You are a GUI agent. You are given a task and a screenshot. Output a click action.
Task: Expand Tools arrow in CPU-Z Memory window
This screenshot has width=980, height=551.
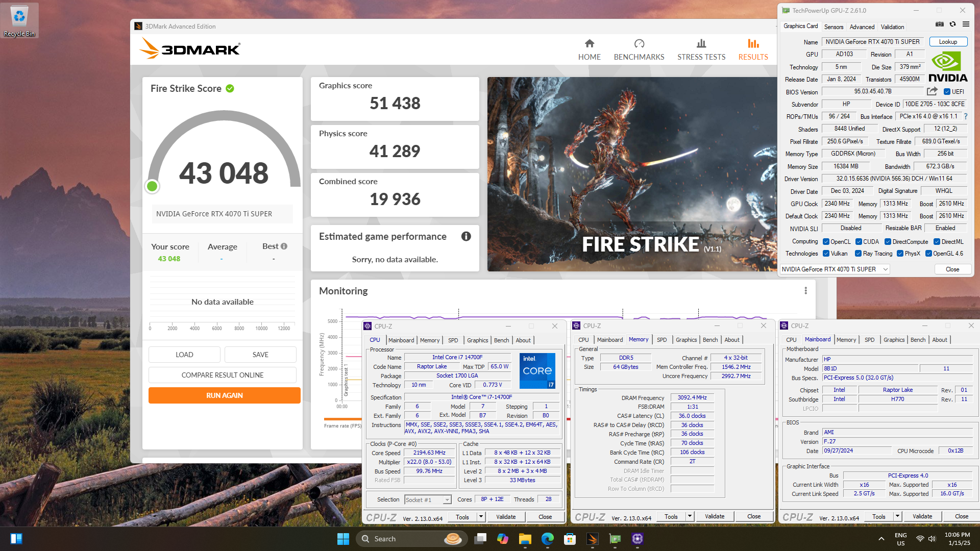click(689, 516)
